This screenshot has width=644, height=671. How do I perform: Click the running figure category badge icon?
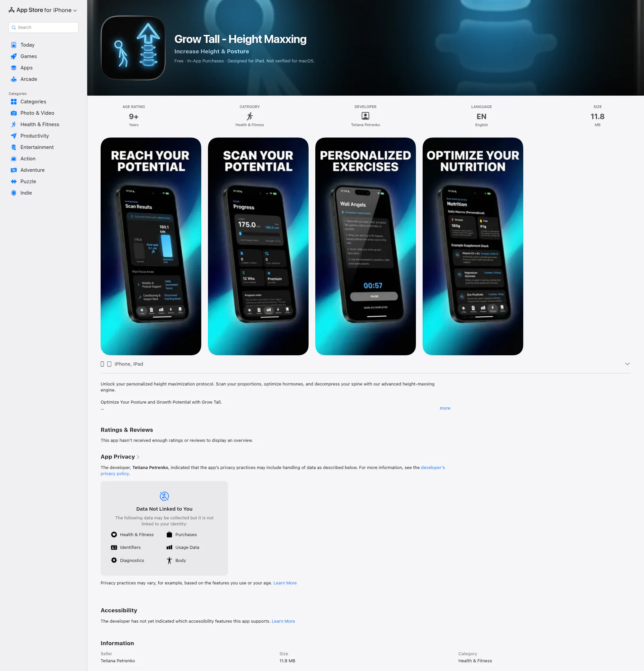(x=250, y=116)
